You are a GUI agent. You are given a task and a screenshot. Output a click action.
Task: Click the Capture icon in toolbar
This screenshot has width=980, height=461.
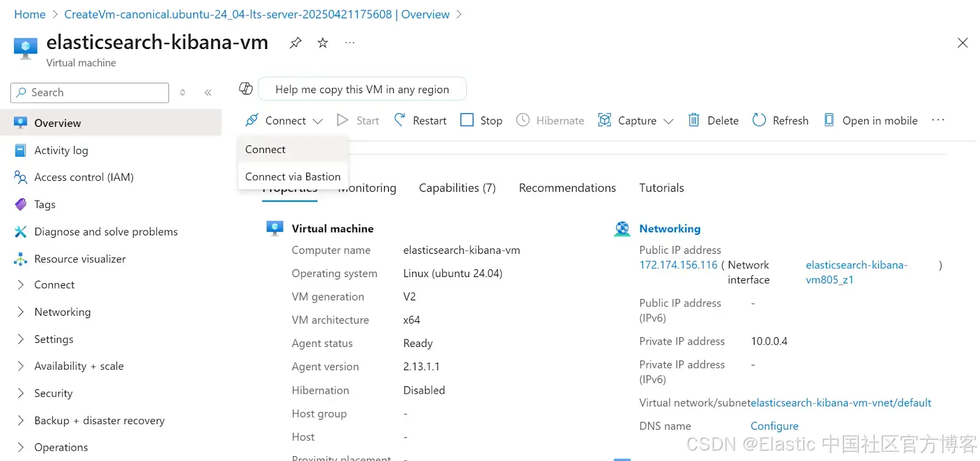(x=605, y=120)
